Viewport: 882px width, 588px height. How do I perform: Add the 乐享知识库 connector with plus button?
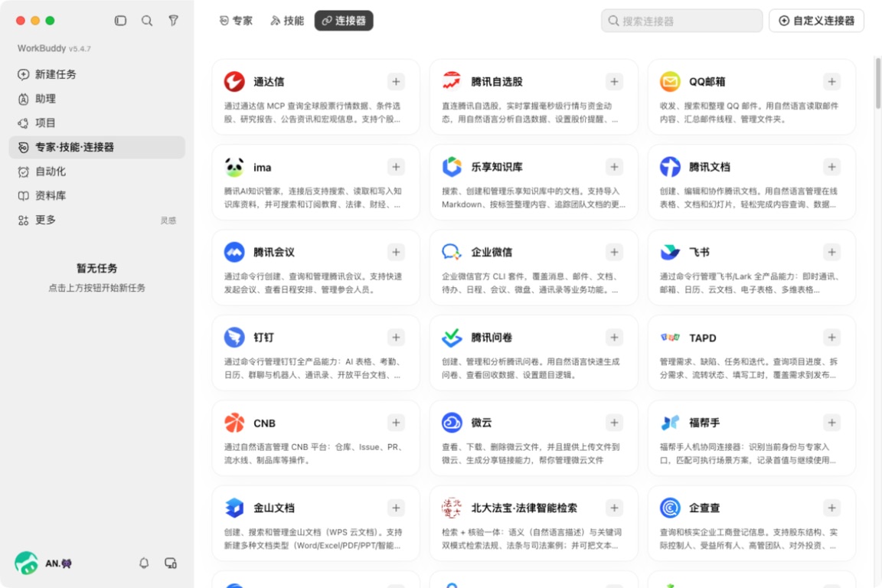click(614, 167)
